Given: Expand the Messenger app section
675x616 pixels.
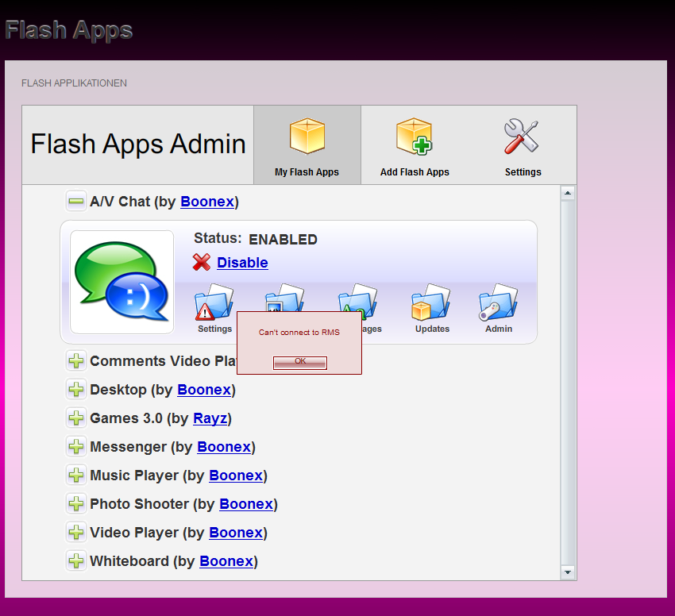Looking at the screenshot, I should click(76, 447).
